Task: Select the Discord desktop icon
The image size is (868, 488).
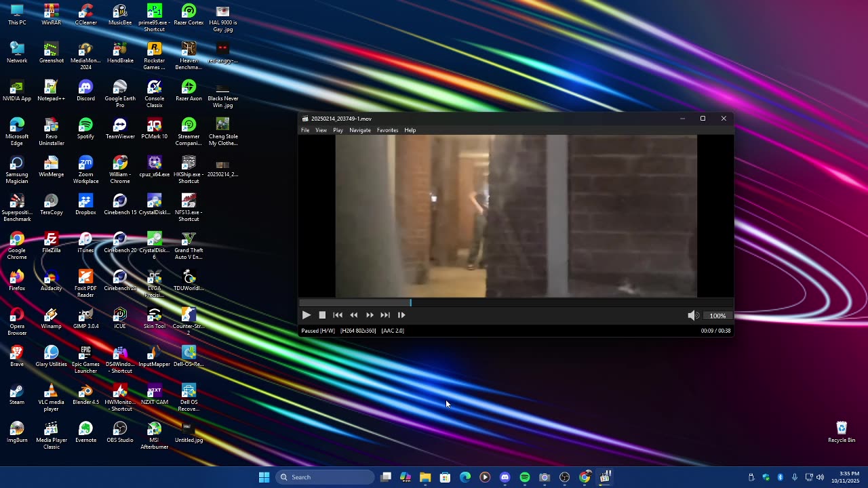Action: [85, 91]
